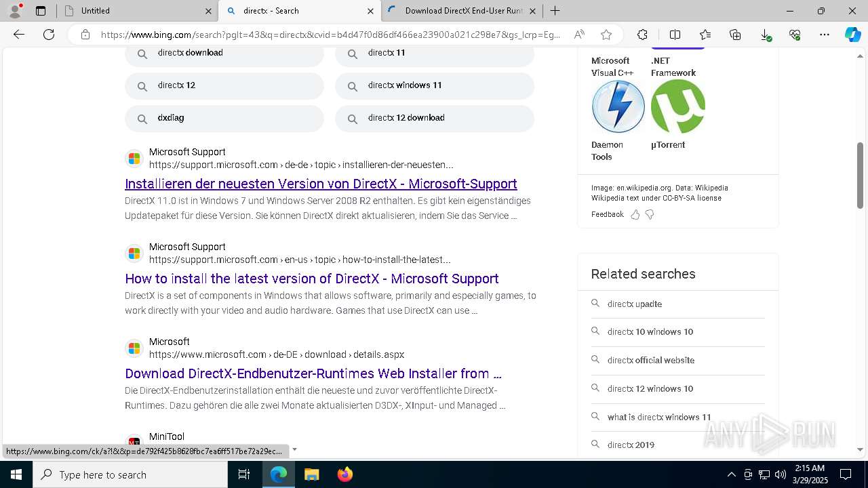View site information lock icon

(x=85, y=35)
